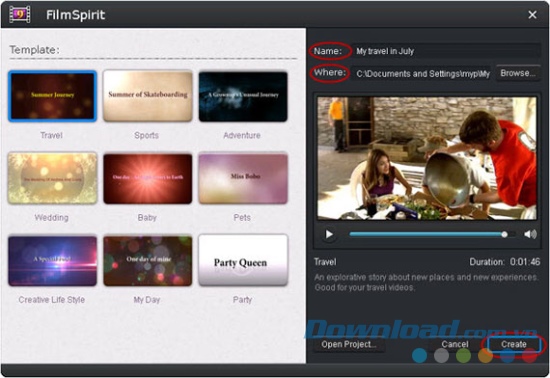This screenshot has width=550, height=378.
Task: Open an existing project via Open Project
Action: tap(349, 344)
